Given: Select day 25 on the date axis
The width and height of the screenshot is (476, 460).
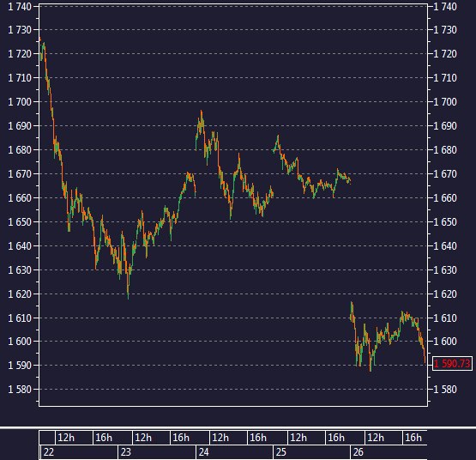Looking at the screenshot, I should point(280,452).
